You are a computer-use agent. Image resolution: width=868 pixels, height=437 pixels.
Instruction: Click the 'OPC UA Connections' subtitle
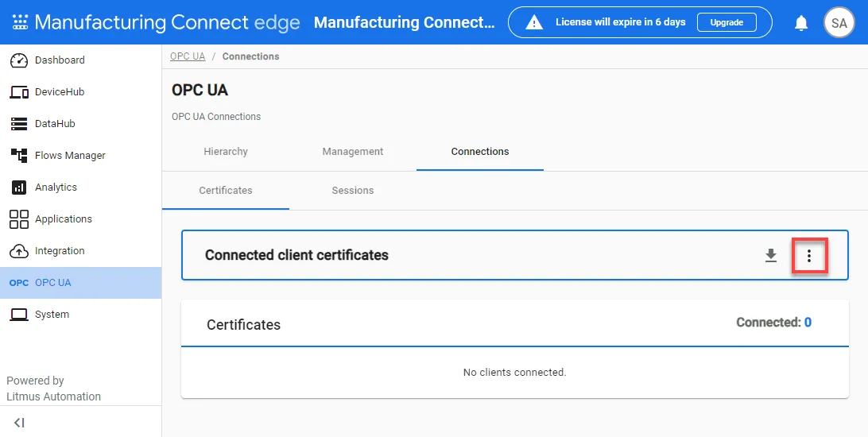(x=216, y=117)
